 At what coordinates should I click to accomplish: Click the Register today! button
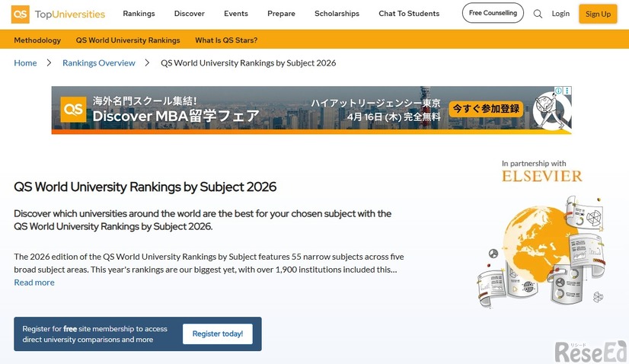click(x=218, y=334)
